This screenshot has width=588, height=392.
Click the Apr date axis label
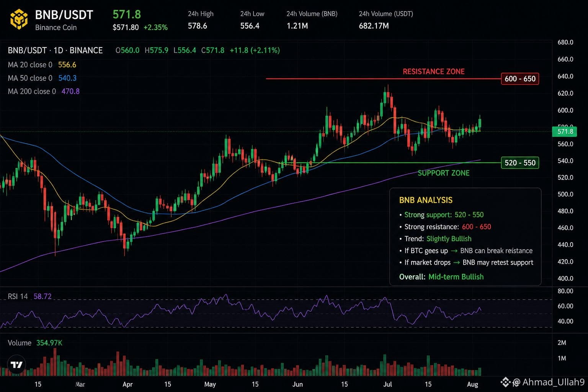click(127, 384)
